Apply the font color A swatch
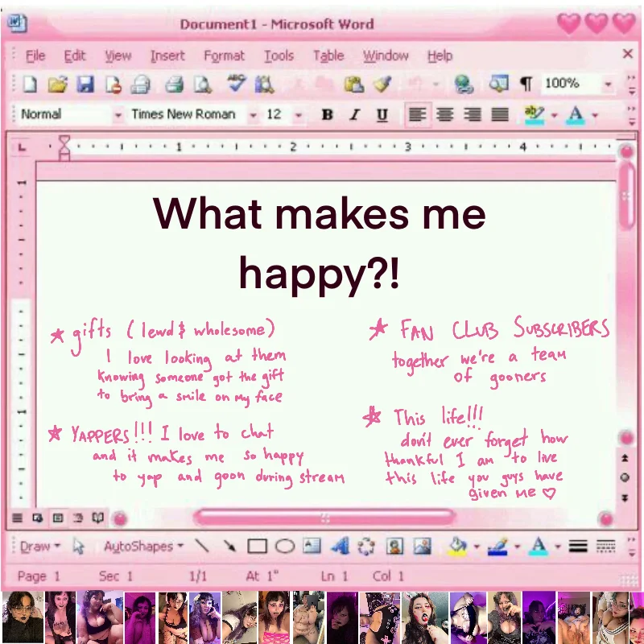 coord(575,115)
